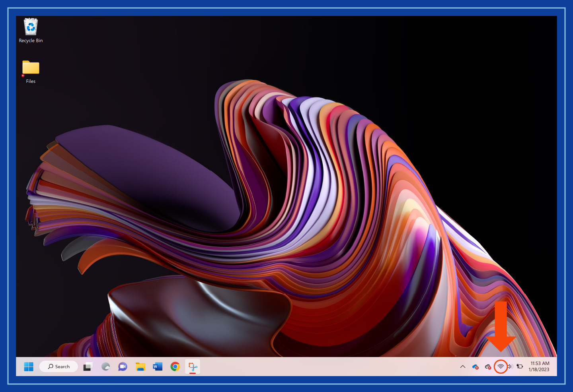Click the gray OneDrive cloud tray icon

[x=488, y=367]
